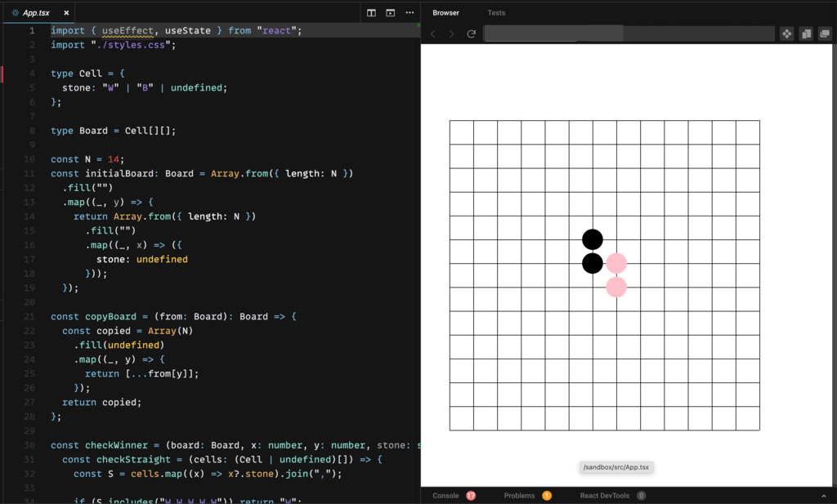Click the split editor icon

(371, 13)
